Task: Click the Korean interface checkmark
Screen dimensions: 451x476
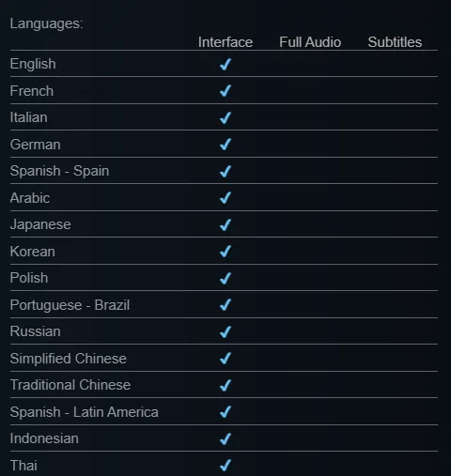Action: [225, 252]
